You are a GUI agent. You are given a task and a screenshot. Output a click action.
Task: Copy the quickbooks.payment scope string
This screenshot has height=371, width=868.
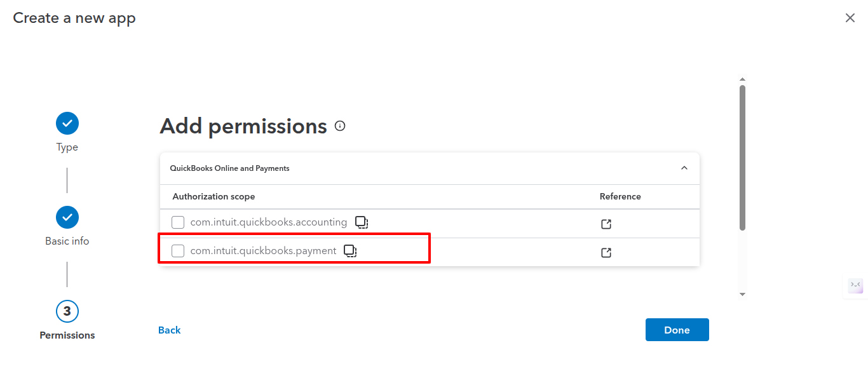coord(350,251)
